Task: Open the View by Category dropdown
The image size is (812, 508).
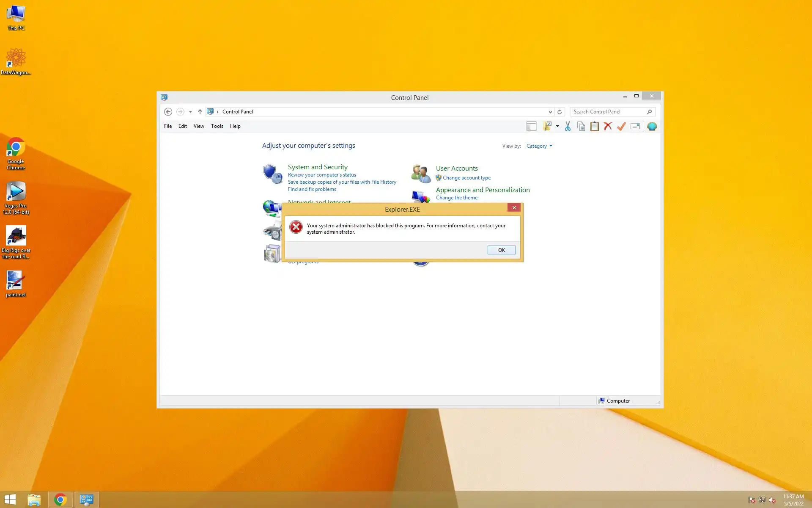Action: (x=539, y=146)
